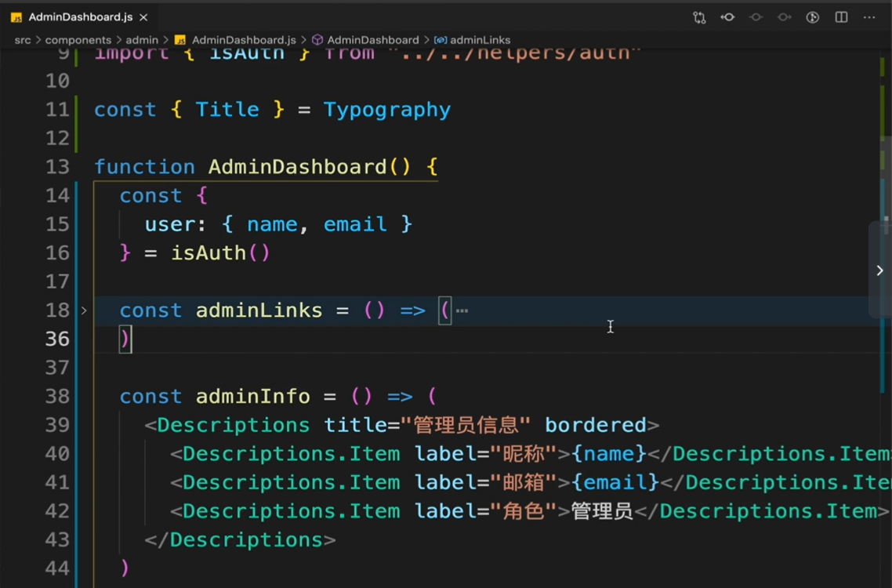Select line number 13 in gutter

[x=57, y=167]
